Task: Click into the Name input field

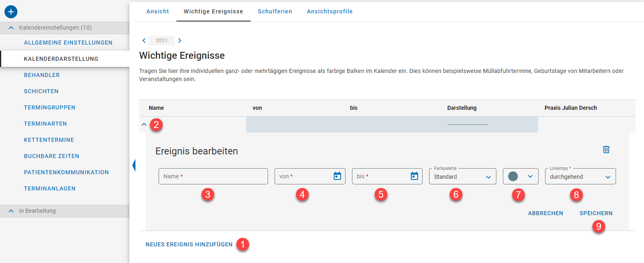Action: point(213,176)
